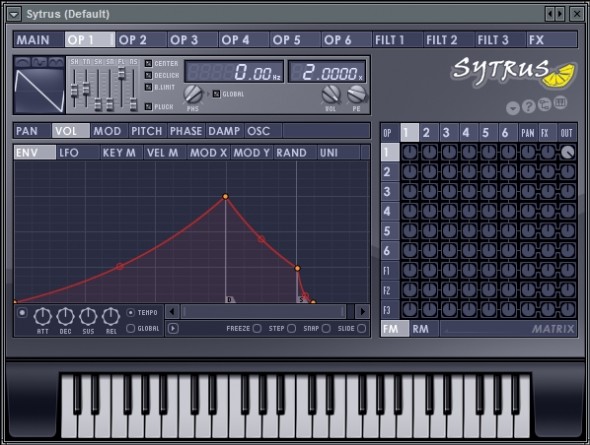The image size is (590, 445).
Task: Go to the next preset arrow in the title bar
Action: tap(560, 14)
